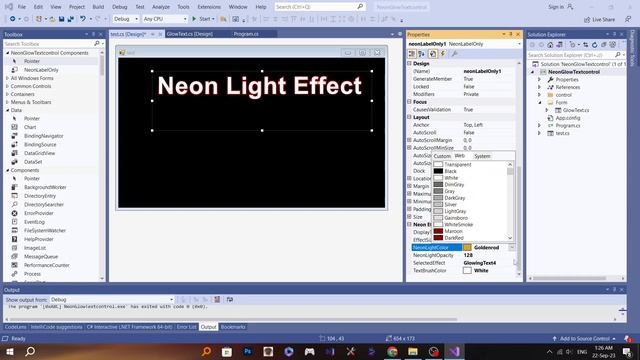
Task: Select Black color in list
Action: tap(451, 171)
